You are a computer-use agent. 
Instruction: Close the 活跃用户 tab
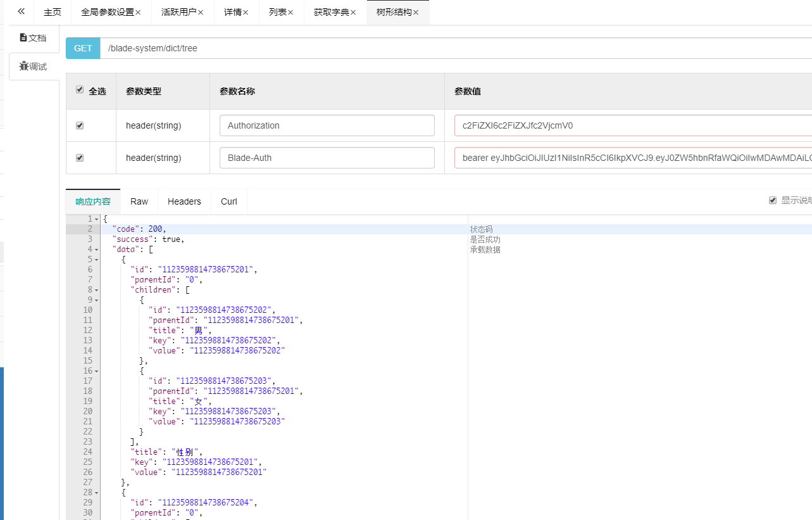[x=201, y=13]
